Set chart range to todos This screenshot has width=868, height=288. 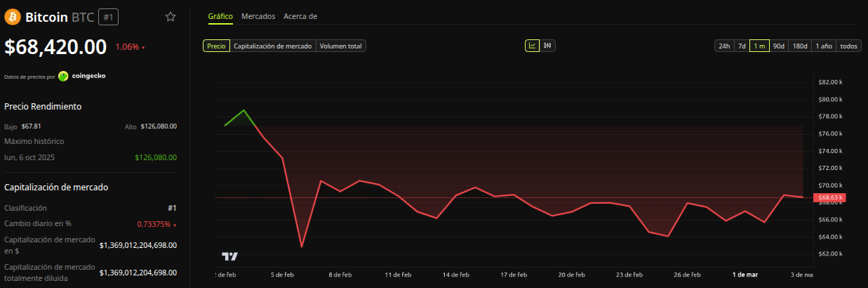pos(848,46)
